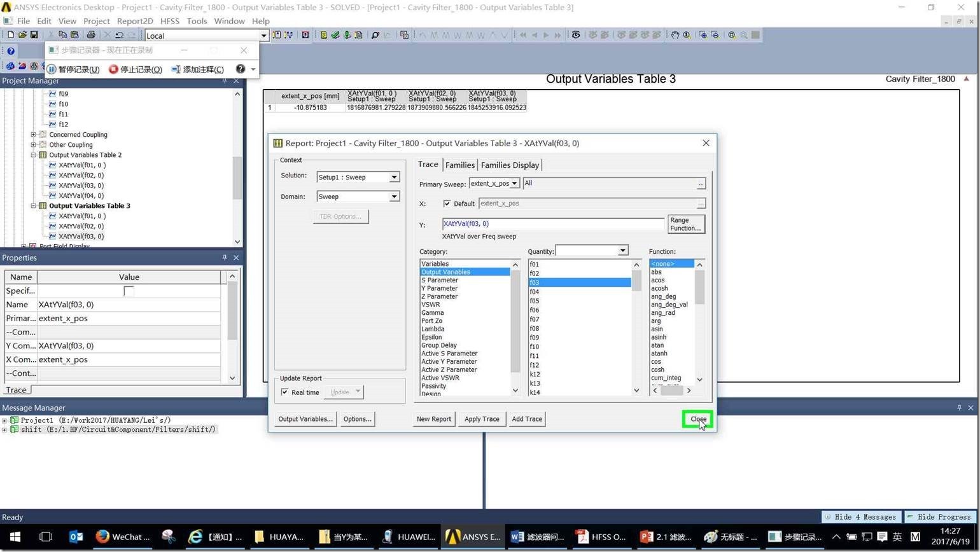Image resolution: width=980 pixels, height=552 pixels.
Task: Click the green Validate checkmark icon
Action: click(x=335, y=35)
